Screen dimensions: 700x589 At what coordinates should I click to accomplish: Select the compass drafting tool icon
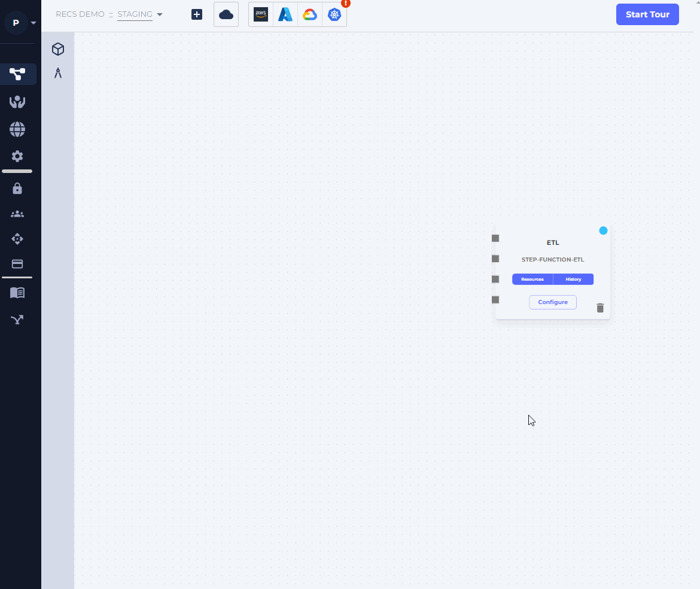(x=58, y=74)
